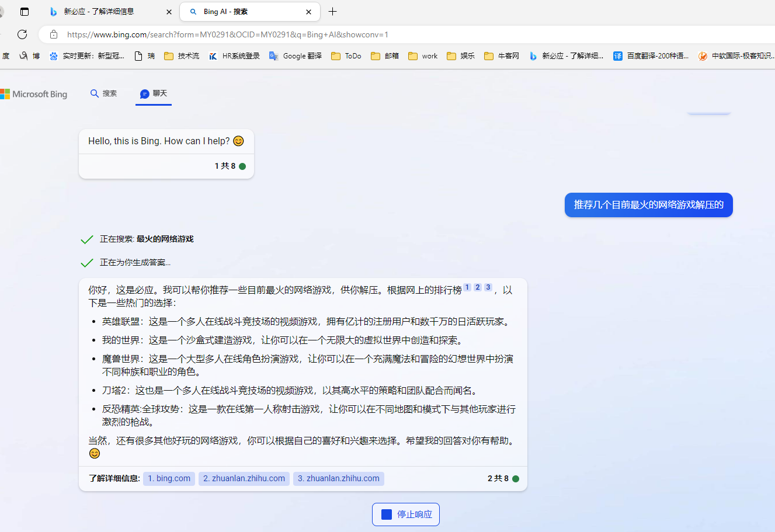Expand the ToDo bookmark folder

[346, 56]
